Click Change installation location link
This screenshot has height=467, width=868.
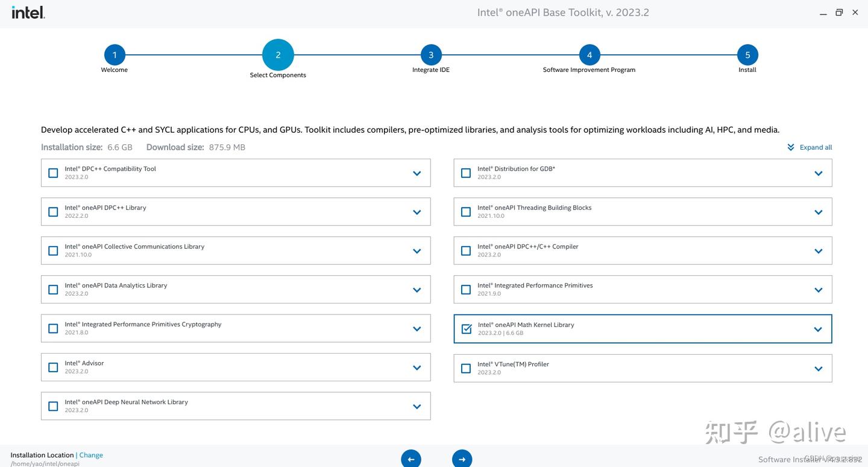pyautogui.click(x=91, y=455)
